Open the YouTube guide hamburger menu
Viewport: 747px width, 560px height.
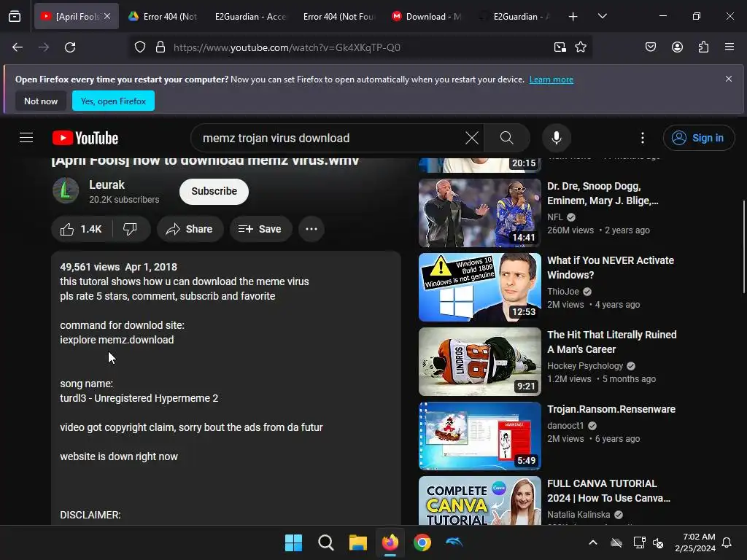click(x=26, y=138)
